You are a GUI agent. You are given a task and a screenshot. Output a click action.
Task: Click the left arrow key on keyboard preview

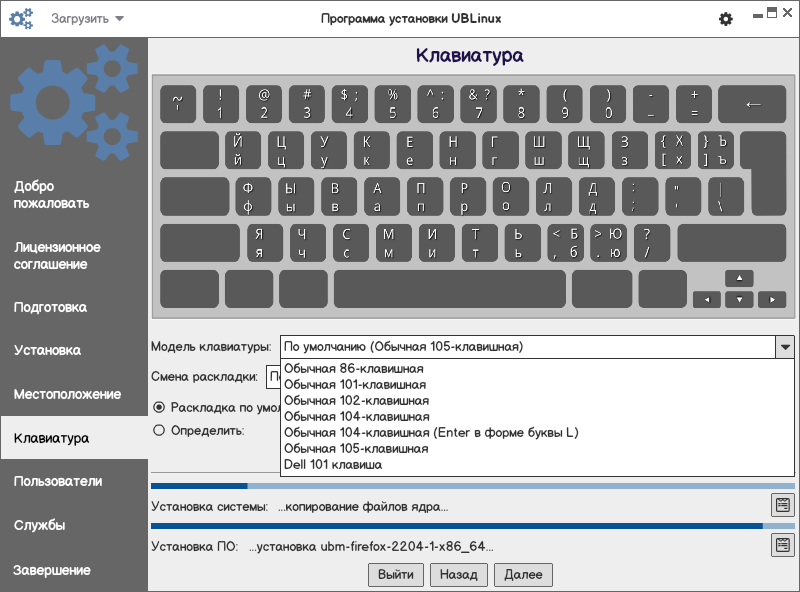[x=707, y=300]
